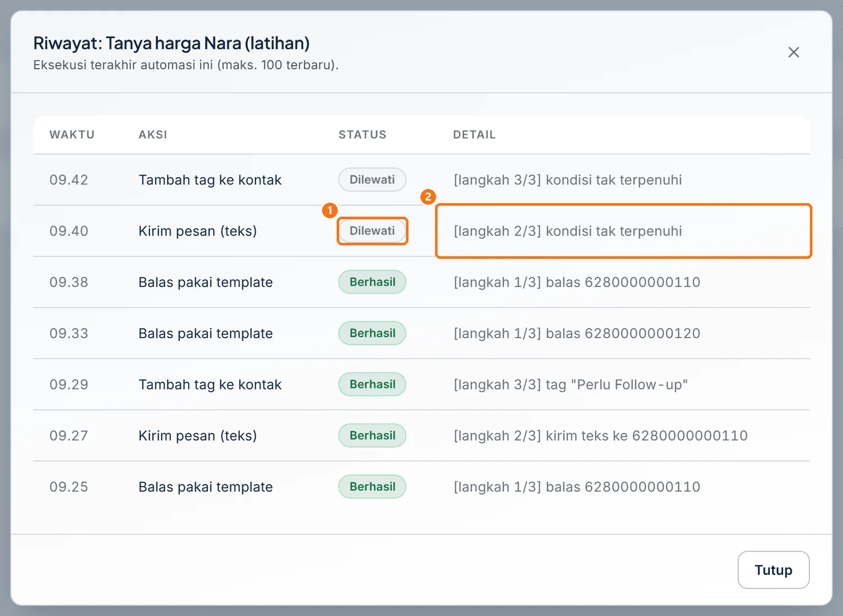Viewport: 843px width, 616px height.
Task: Select the 09.27 time cell
Action: (x=69, y=436)
